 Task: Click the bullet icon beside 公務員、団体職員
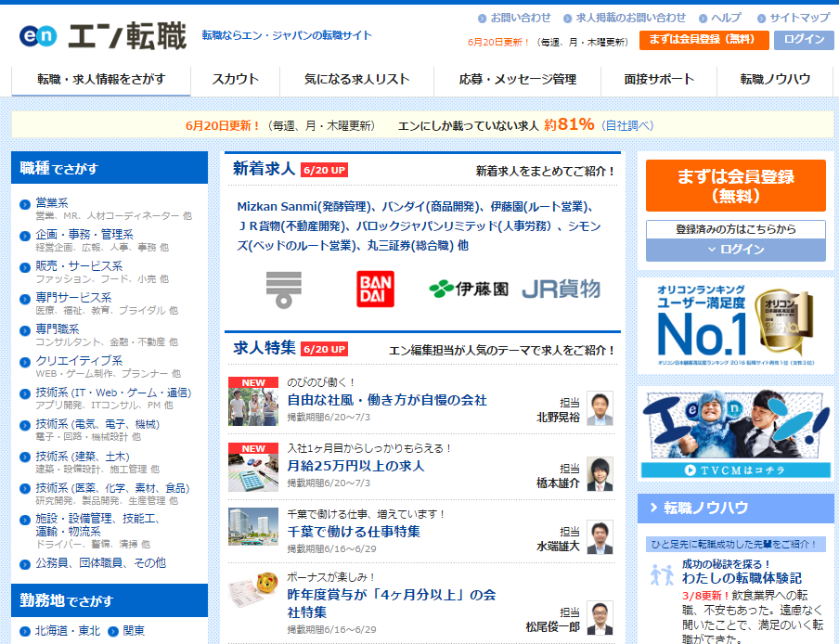click(x=25, y=564)
